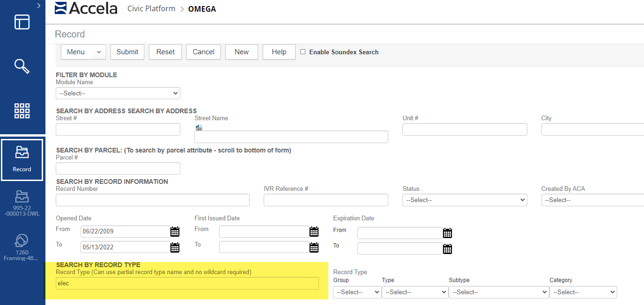The height and width of the screenshot is (305, 644).
Task: Open the apps grid launcher icon
Action: 22,111
